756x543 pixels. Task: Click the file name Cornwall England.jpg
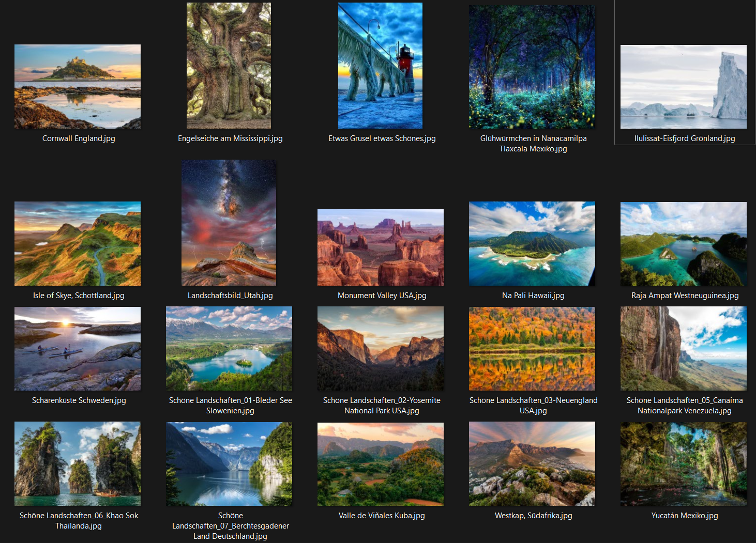point(79,138)
